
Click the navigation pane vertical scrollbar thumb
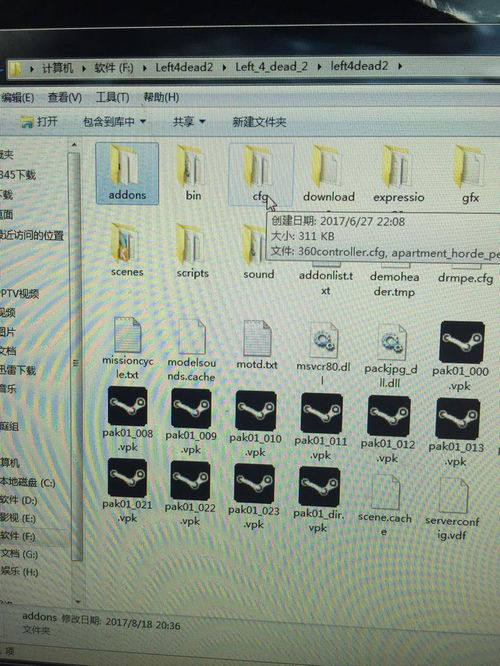[75, 356]
